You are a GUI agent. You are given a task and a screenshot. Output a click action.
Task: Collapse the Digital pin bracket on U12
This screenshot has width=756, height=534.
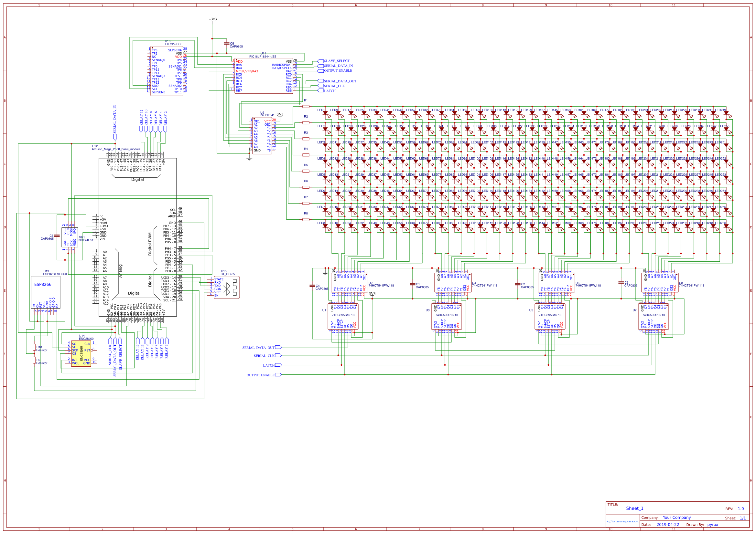(138, 179)
